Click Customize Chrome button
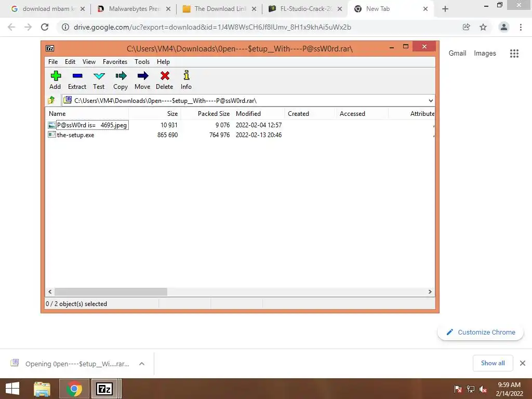 (481, 332)
